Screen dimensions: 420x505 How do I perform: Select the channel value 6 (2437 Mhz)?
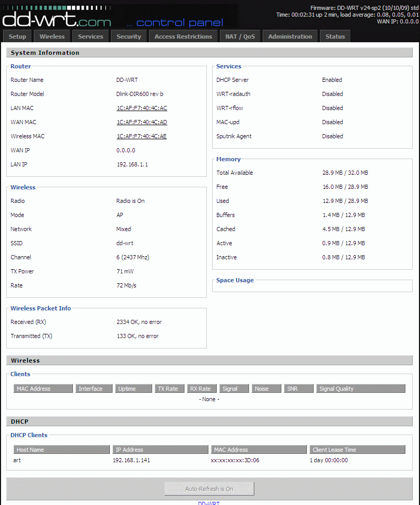[133, 257]
